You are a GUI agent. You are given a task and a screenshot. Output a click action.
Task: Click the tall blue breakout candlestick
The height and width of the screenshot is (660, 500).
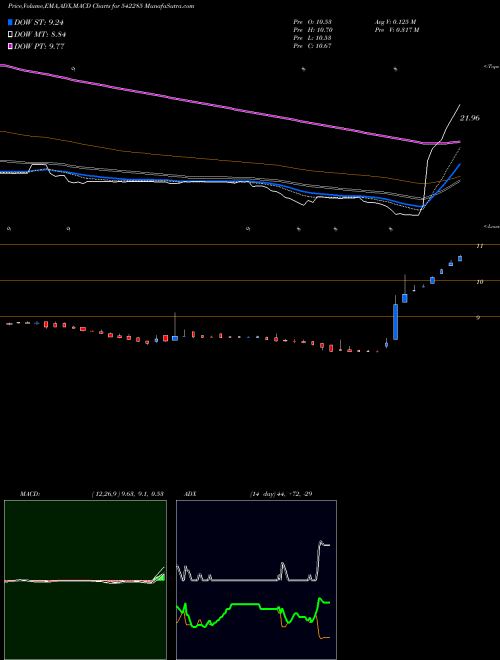[x=396, y=321]
